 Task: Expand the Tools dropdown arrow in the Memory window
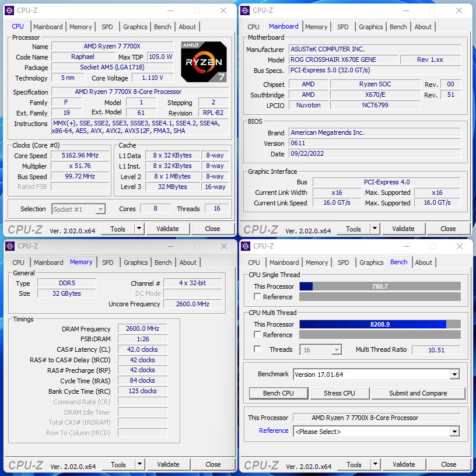(x=139, y=464)
